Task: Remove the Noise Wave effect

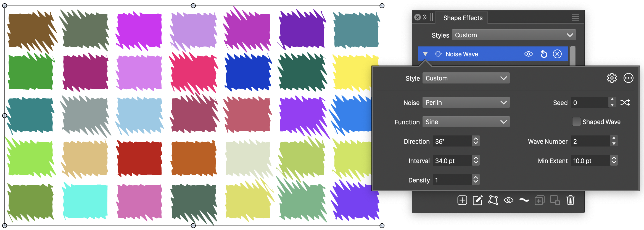Action: coord(557,54)
